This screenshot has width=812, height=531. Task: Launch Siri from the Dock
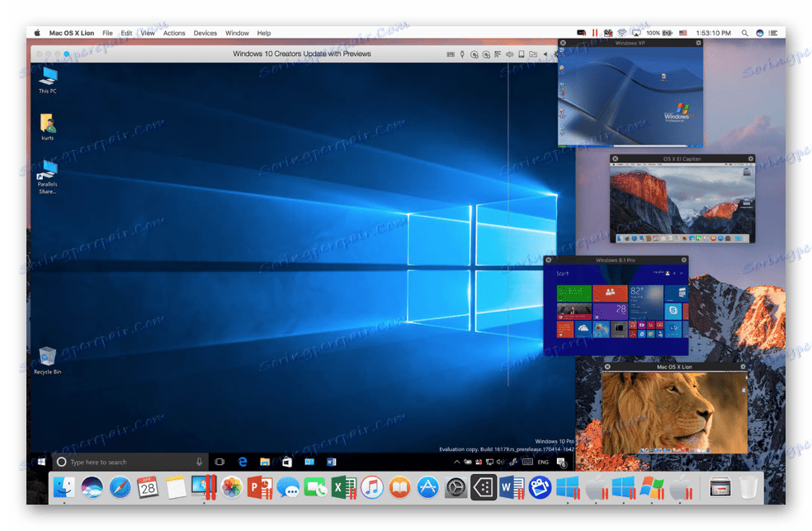point(92,487)
